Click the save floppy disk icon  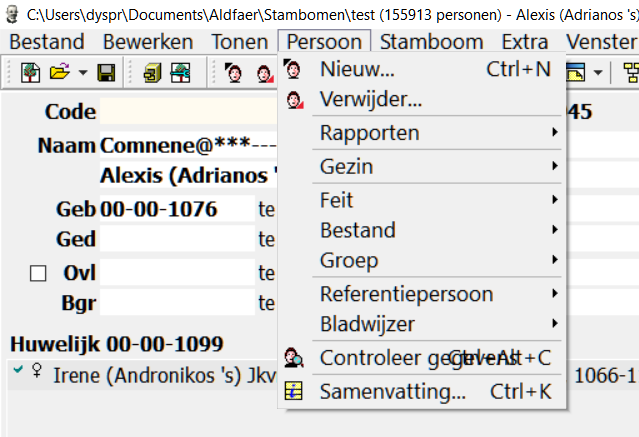click(106, 72)
